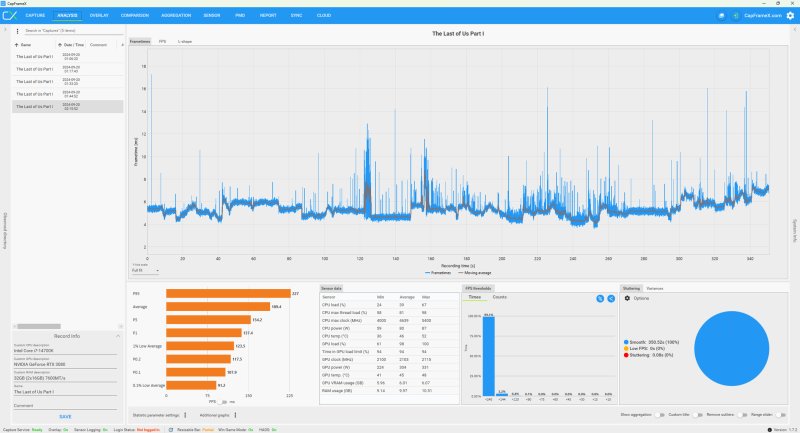Click the CapFrameX logo icon
This screenshot has height=433, width=800.
coord(10,15)
